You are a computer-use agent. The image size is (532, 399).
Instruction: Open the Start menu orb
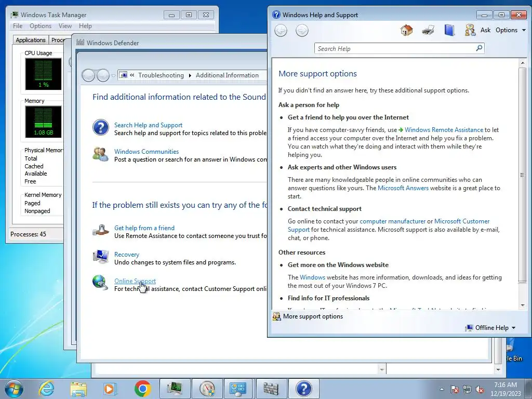[14, 389]
